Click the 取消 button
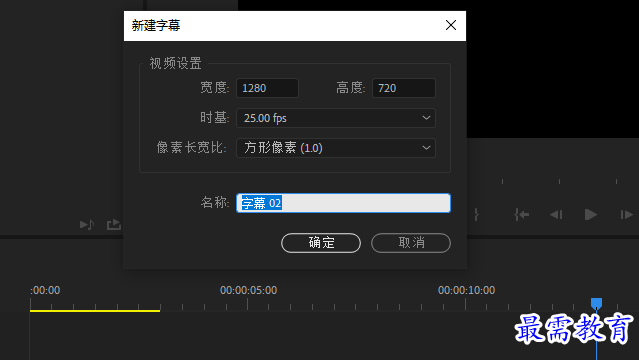Viewport: 639px width, 360px height. (x=411, y=243)
